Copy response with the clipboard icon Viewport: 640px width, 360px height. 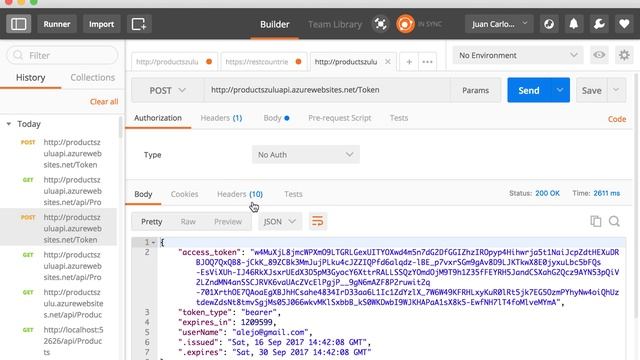[x=596, y=221]
